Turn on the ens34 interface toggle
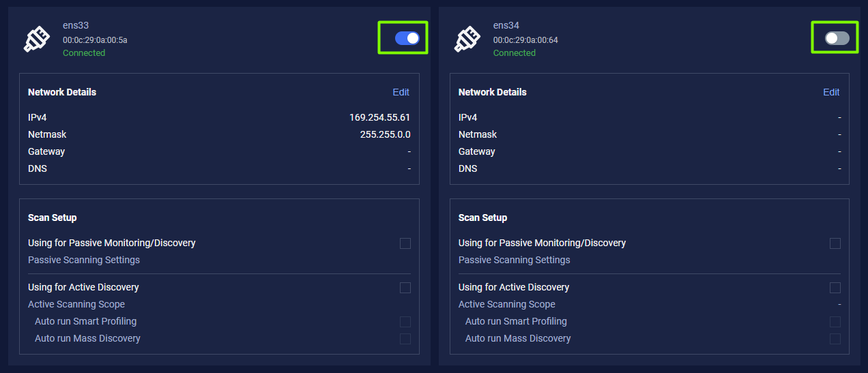 (837, 38)
